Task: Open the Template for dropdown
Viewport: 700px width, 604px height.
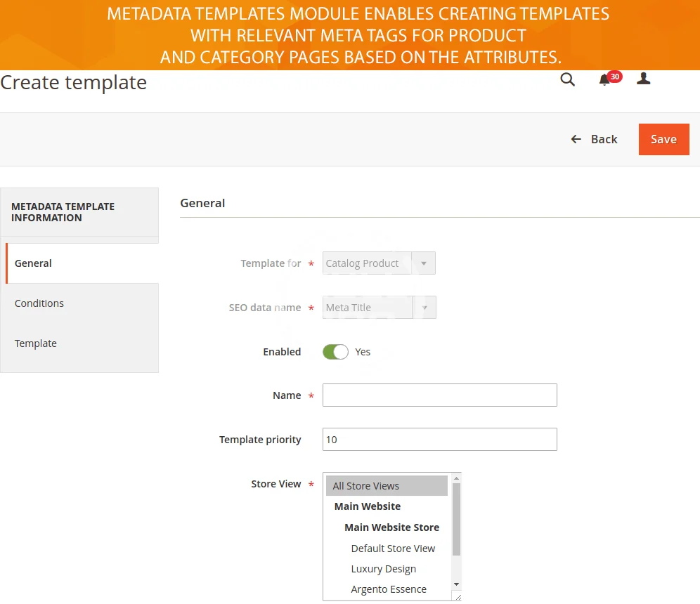Action: [x=379, y=263]
